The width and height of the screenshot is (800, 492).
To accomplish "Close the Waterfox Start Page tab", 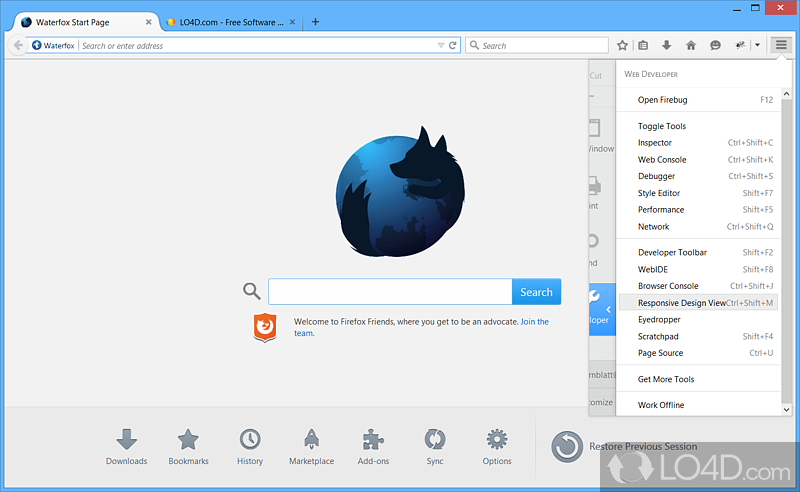I will [x=148, y=22].
